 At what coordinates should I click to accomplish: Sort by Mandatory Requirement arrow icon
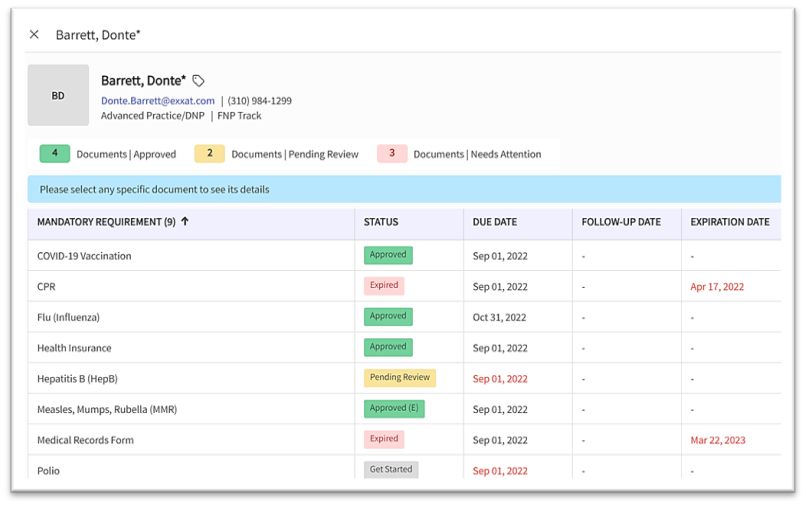[185, 222]
